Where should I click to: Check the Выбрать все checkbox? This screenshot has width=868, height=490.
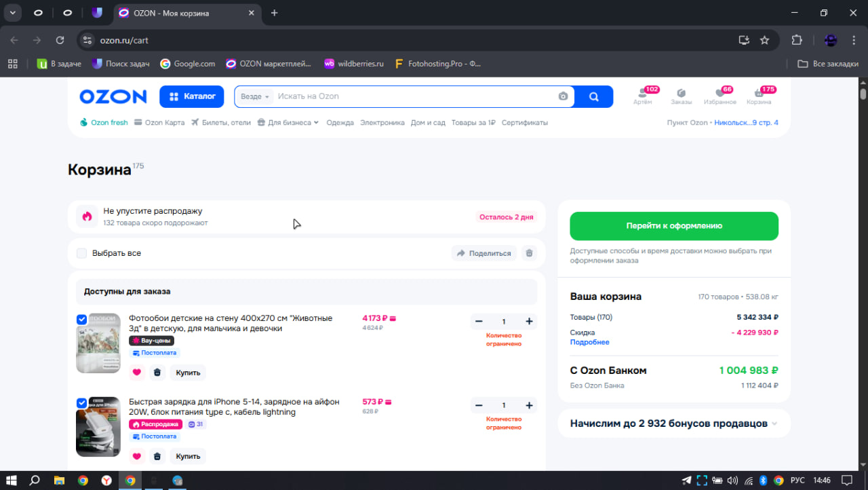pos(81,253)
